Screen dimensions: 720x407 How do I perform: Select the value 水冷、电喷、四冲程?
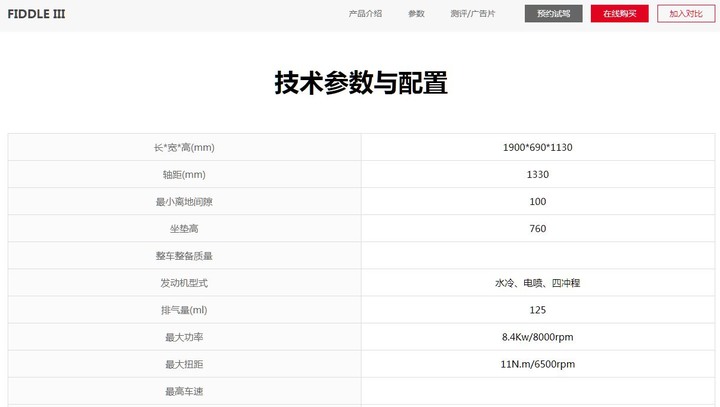tap(538, 283)
